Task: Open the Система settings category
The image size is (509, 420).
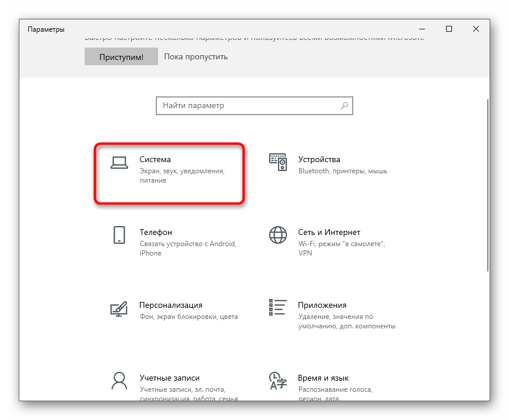Action: click(x=155, y=159)
